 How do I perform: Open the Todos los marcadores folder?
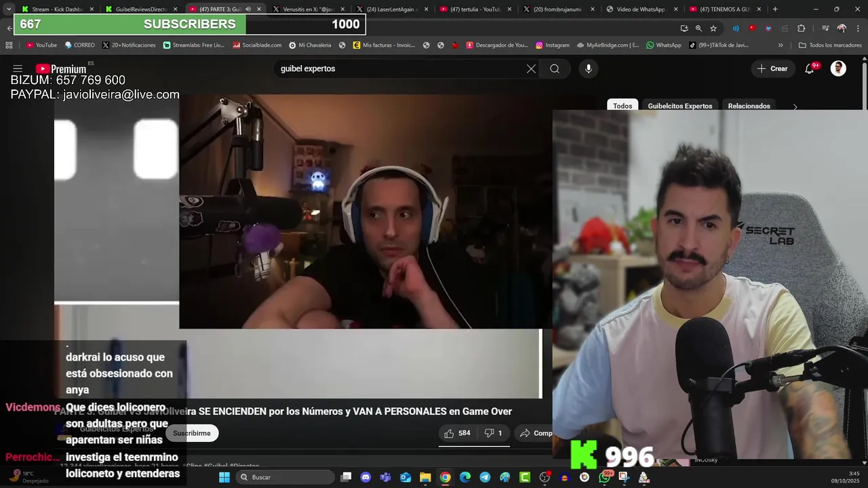tap(830, 45)
